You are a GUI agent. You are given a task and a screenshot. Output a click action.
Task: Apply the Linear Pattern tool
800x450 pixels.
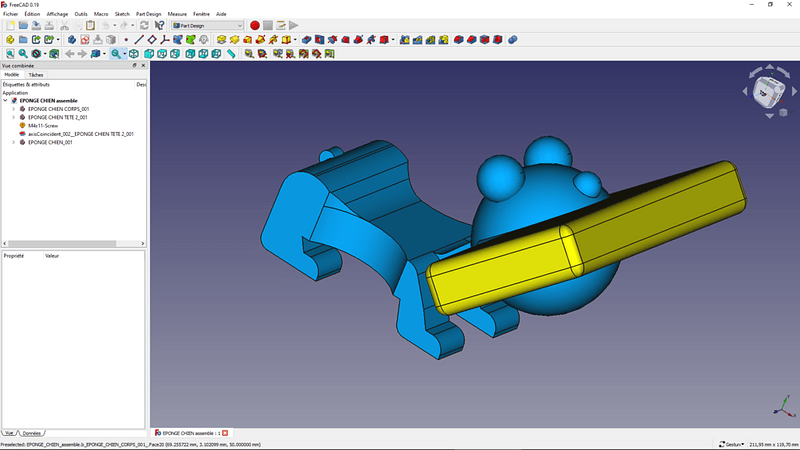tap(417, 40)
